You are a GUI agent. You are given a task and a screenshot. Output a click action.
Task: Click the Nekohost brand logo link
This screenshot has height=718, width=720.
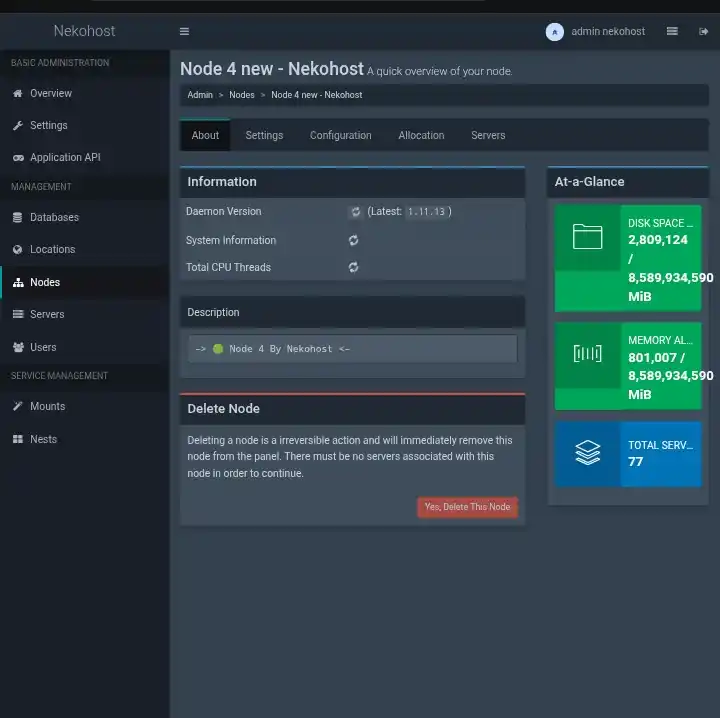(x=84, y=31)
